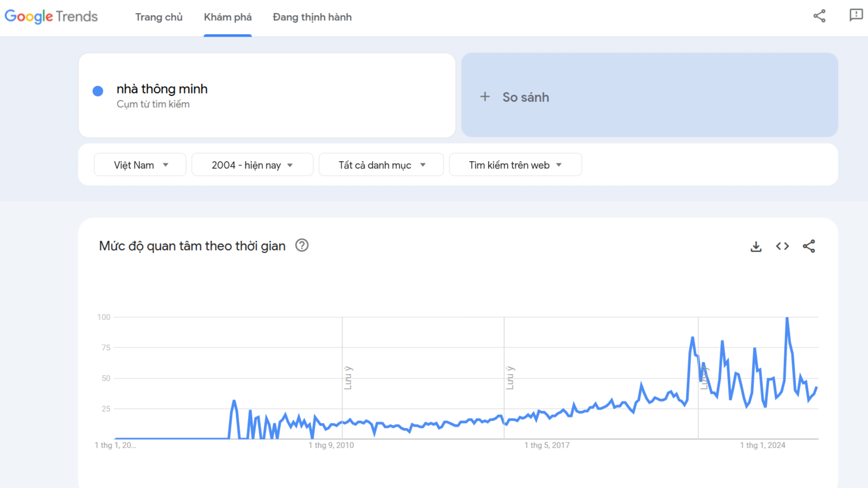Viewport: 868px width, 488px height.
Task: Click the page share icon in header
Action: click(x=819, y=16)
